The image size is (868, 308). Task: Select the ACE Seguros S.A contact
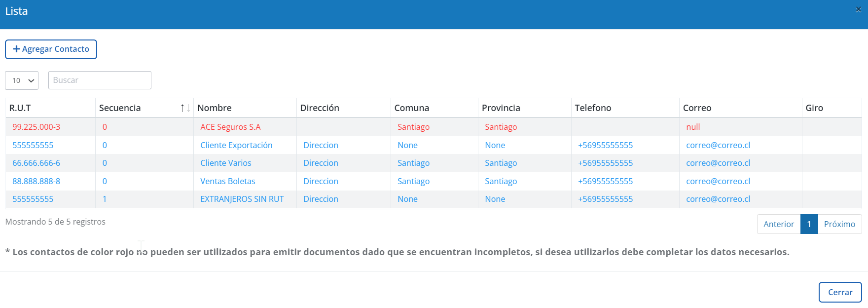[x=230, y=127]
